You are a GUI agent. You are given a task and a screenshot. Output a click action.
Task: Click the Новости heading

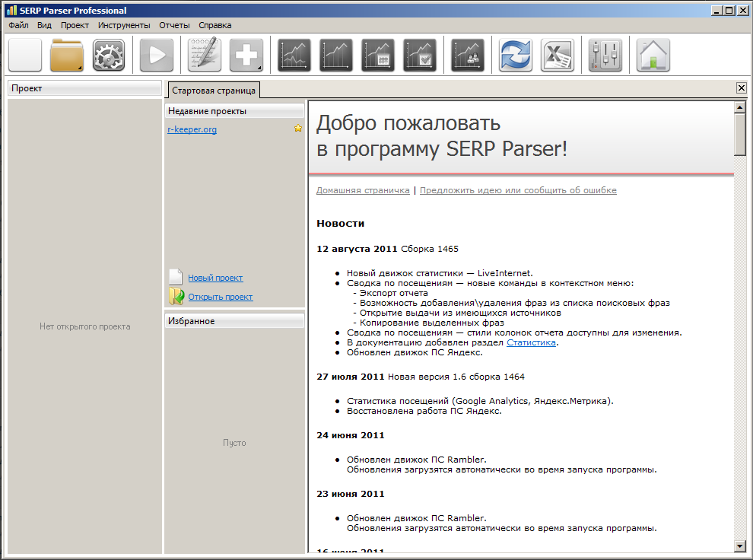click(341, 224)
